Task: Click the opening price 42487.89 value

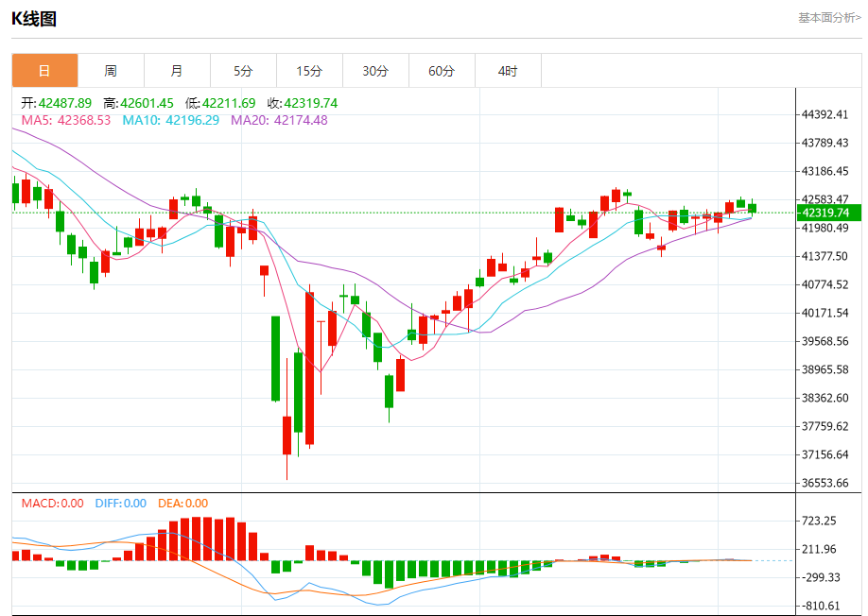Action: point(64,103)
